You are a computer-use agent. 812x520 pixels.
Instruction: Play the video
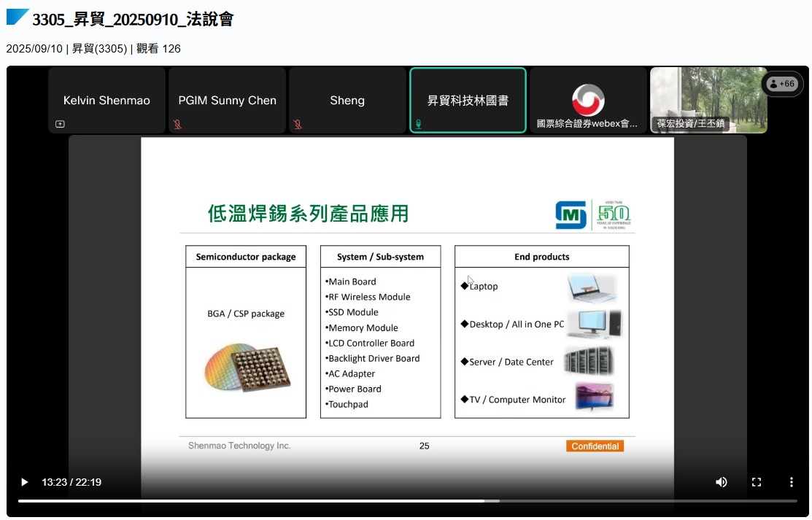(x=24, y=482)
